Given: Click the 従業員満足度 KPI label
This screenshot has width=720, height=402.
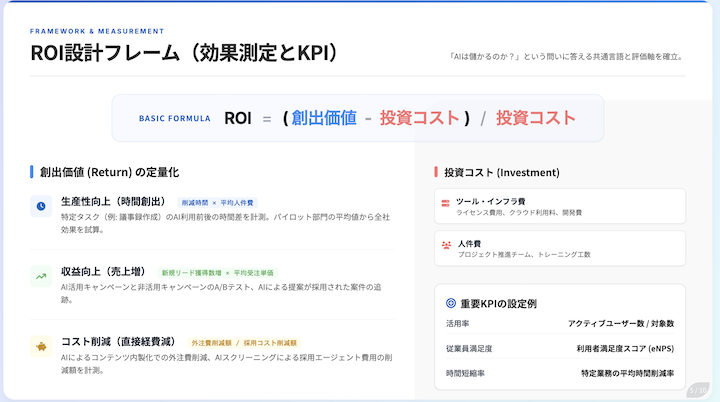Looking at the screenshot, I should click(469, 349).
